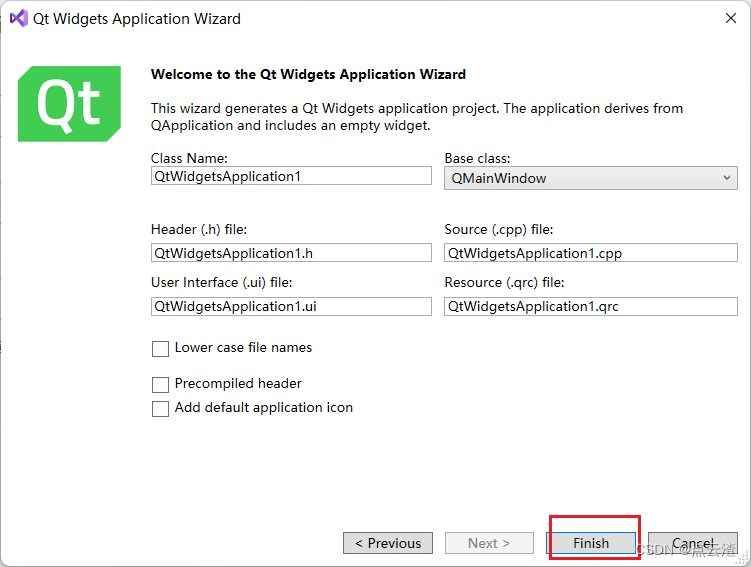
Task: Click the wizard description paragraph text
Action: pos(417,117)
